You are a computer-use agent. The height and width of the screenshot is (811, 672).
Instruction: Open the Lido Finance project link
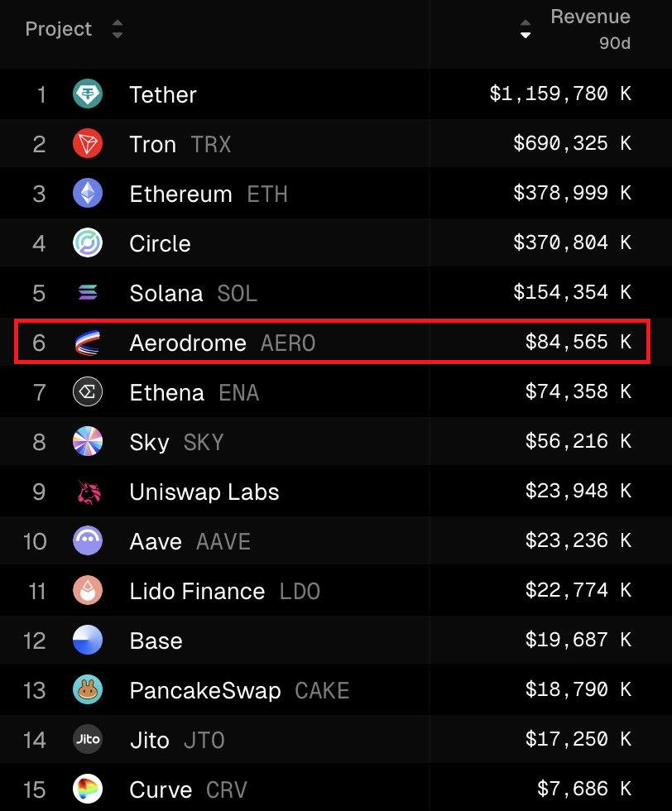(x=197, y=591)
